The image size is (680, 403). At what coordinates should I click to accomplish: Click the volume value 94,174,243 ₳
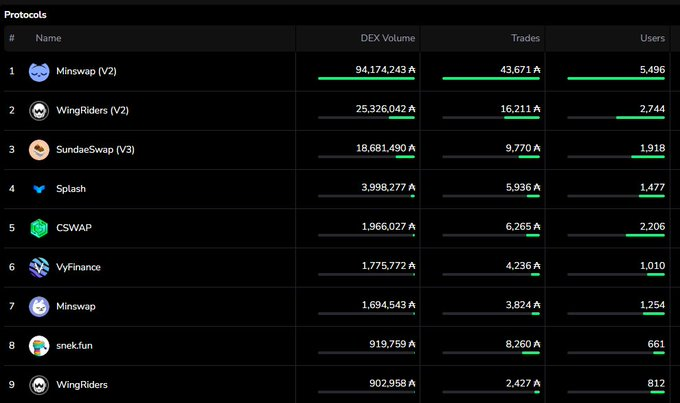(385, 70)
